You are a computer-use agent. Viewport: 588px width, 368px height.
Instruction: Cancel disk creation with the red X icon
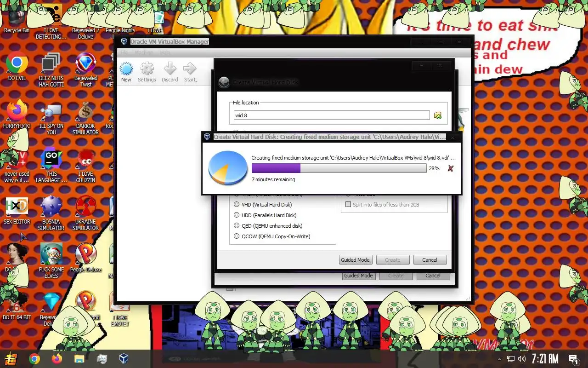pos(450,168)
